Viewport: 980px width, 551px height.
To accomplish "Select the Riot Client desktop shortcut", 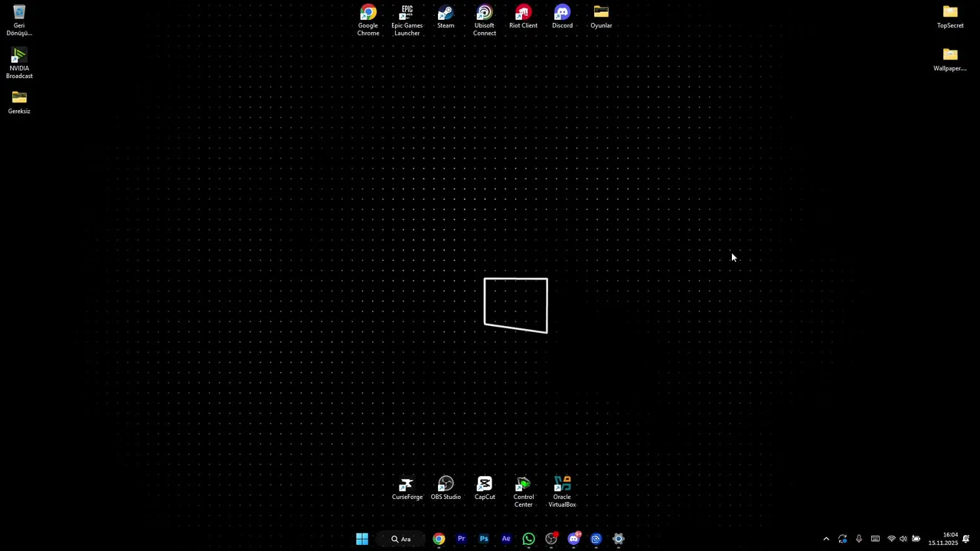I will click(x=524, y=17).
